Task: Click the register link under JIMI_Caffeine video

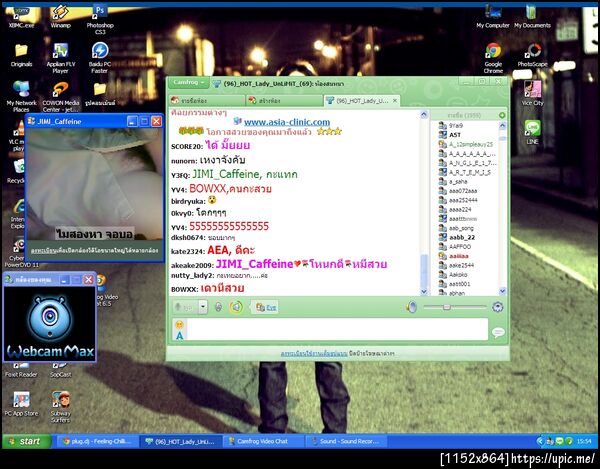Action: 43,251
